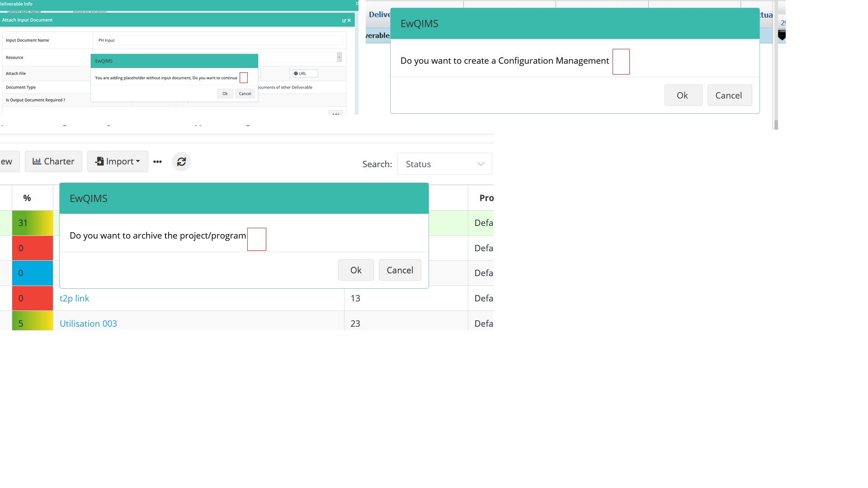The width and height of the screenshot is (868, 488).
Task: Select the blue progress cell showing 0
Action: [33, 273]
